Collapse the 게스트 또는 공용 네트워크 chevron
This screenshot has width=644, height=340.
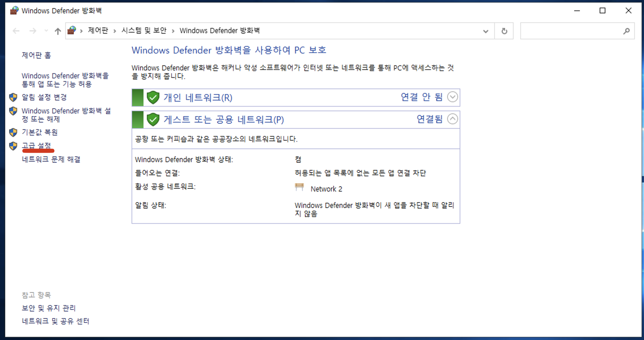452,119
